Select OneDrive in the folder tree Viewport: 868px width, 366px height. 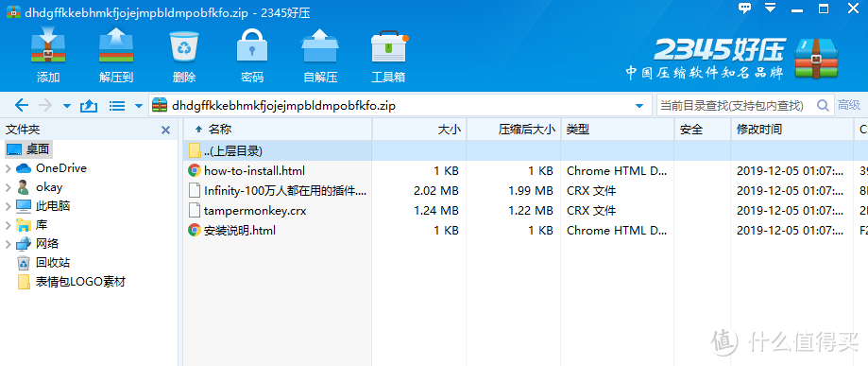[60, 168]
